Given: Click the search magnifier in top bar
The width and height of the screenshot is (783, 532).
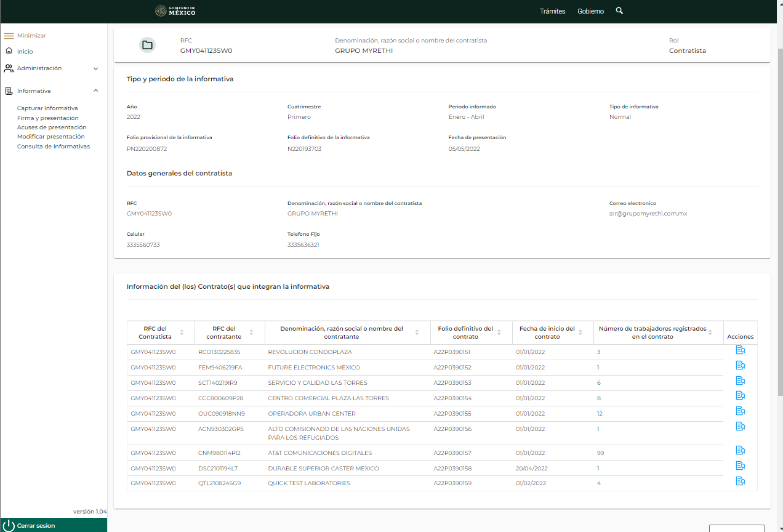Looking at the screenshot, I should click(x=619, y=11).
